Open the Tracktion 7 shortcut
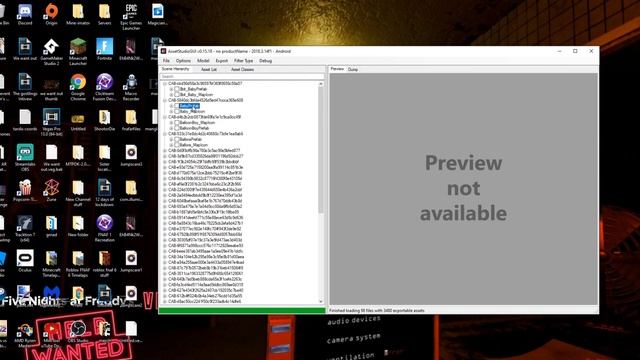640x360 pixels. pyautogui.click(x=25, y=229)
